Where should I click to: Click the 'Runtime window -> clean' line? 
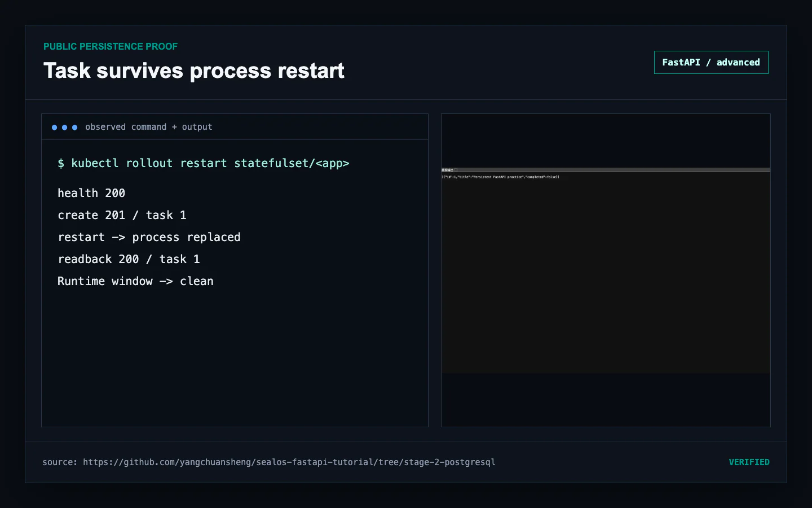[x=135, y=281]
